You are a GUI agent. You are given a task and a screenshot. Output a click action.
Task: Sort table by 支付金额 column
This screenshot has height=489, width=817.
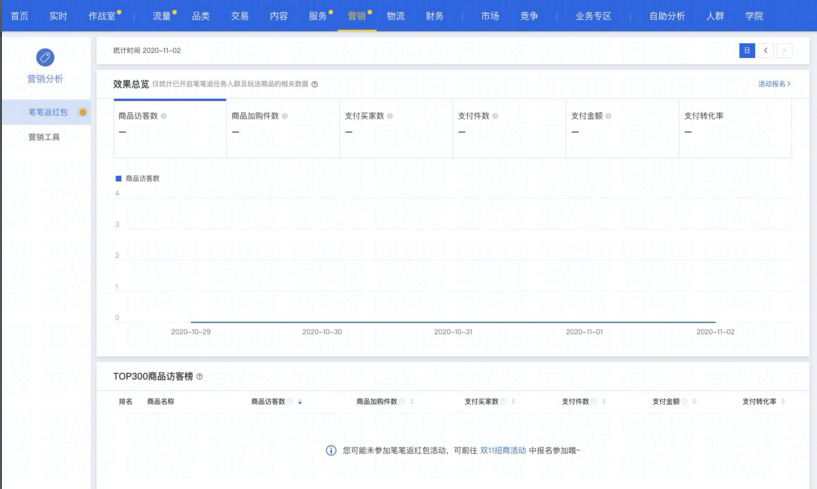(694, 401)
